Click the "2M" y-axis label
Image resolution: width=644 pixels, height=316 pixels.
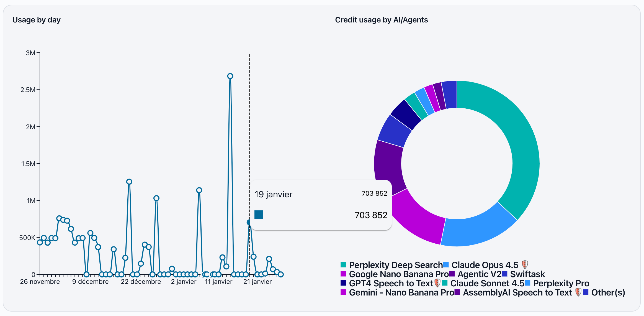click(x=30, y=127)
